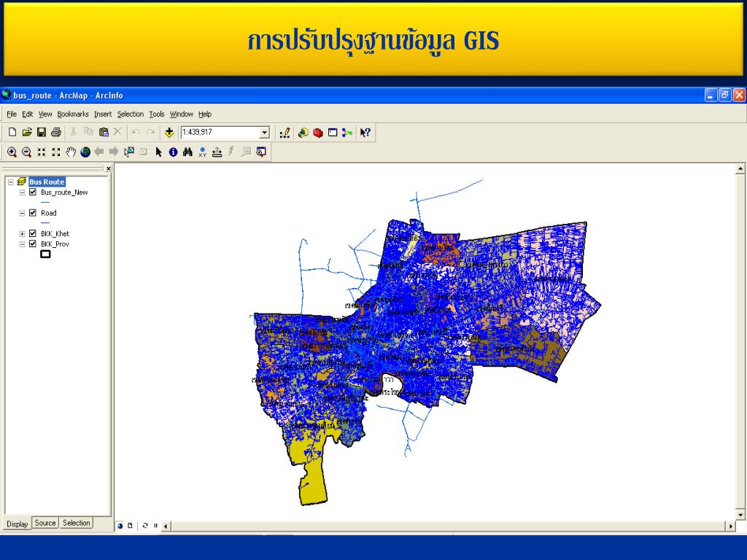Open the Insert menu
The image size is (747, 560).
[103, 114]
